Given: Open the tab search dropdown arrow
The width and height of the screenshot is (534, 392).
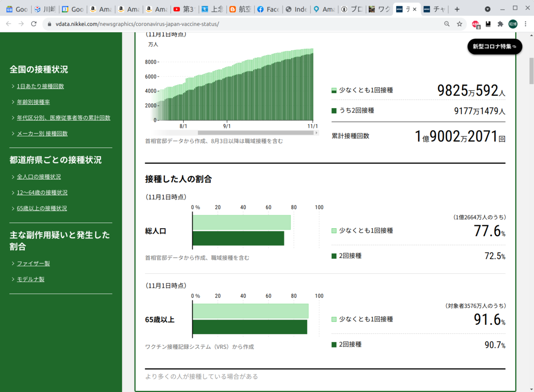Looking at the screenshot, I should 488,8.
